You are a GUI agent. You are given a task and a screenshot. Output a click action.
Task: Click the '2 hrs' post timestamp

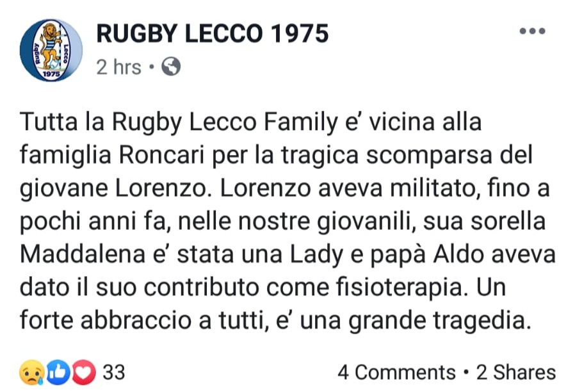pos(118,67)
